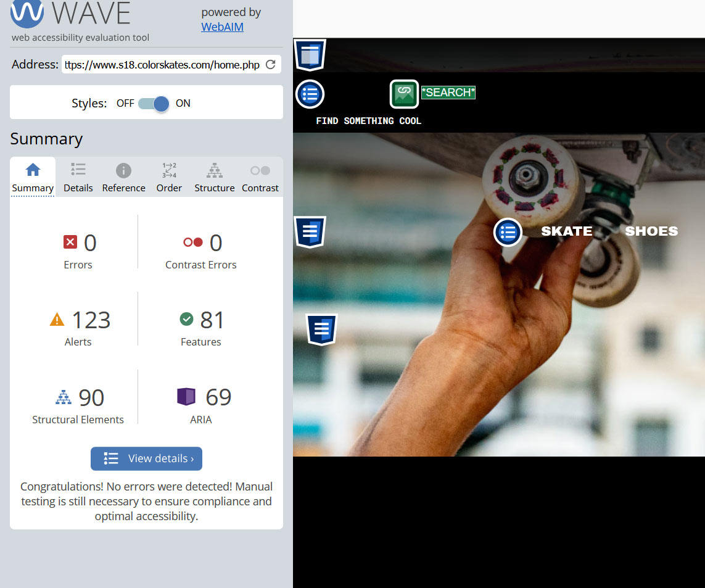Open the SHOES navigation link

click(x=651, y=231)
